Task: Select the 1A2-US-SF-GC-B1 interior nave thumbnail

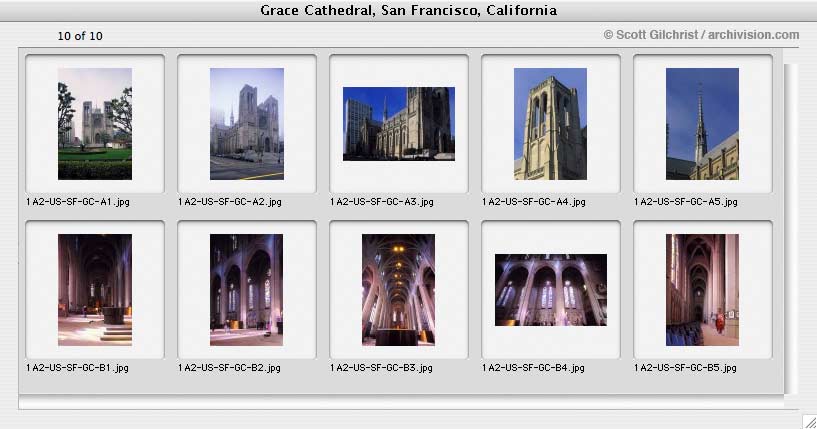Action: [x=95, y=290]
